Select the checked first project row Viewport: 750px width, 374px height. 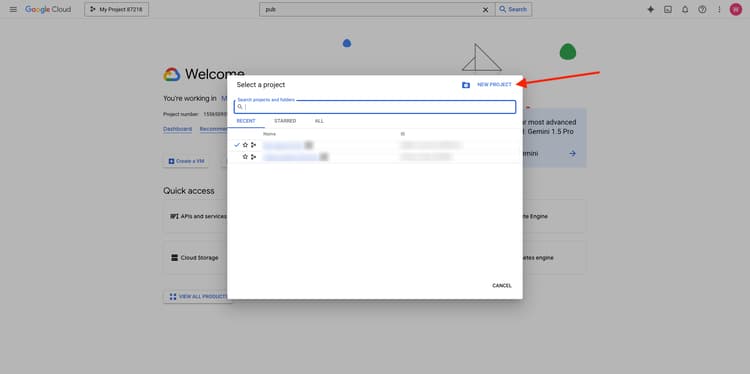[x=375, y=145]
